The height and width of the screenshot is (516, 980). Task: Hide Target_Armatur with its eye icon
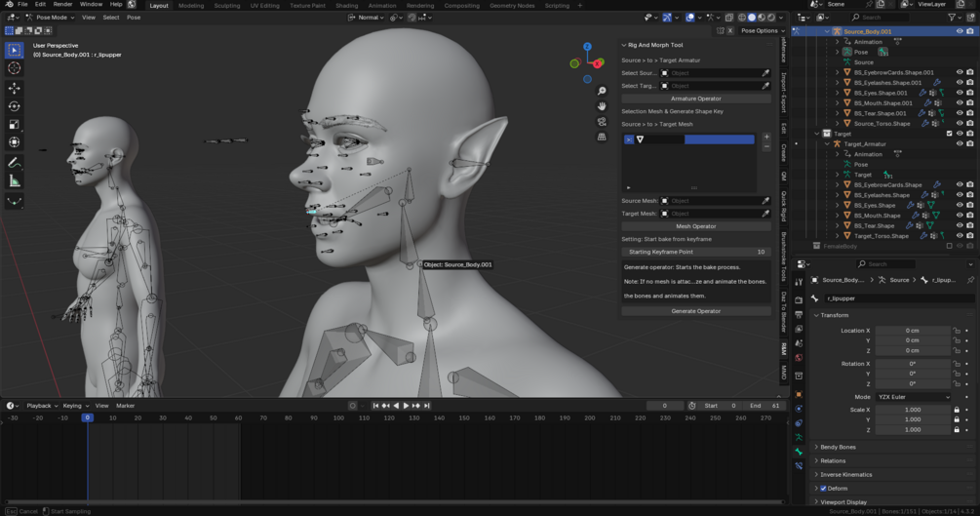coord(960,143)
